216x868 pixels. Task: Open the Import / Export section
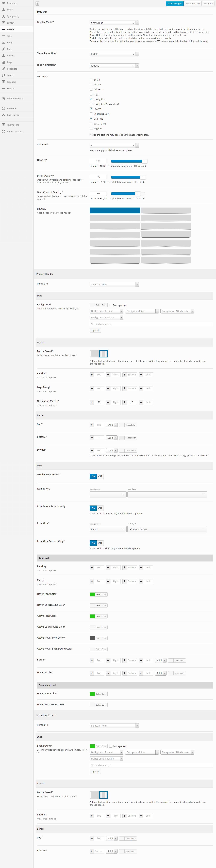16,131
